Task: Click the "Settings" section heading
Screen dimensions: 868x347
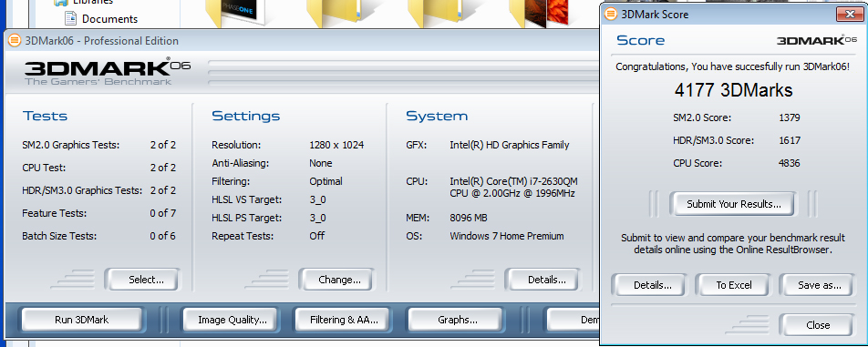Action: click(246, 116)
